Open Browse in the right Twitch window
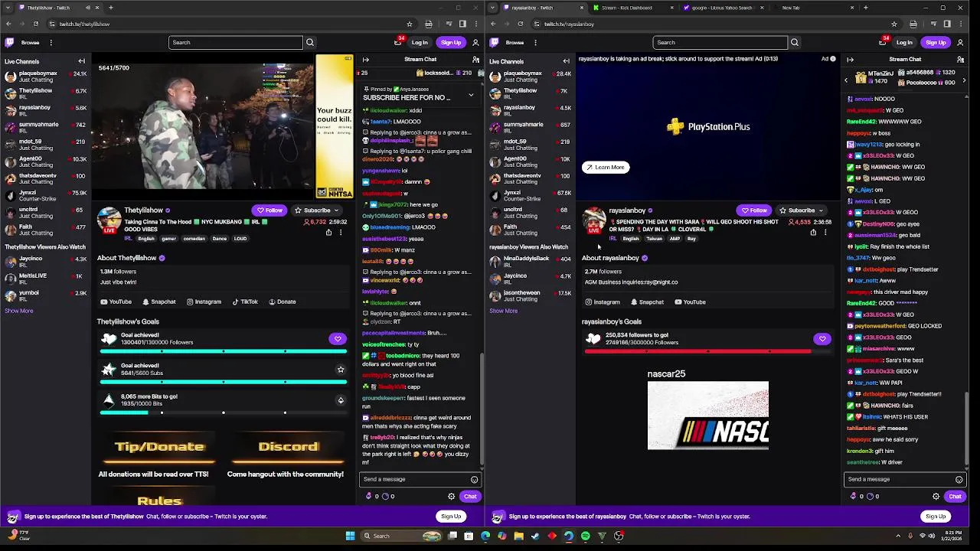Screen dimensions: 980x551 pyautogui.click(x=514, y=43)
